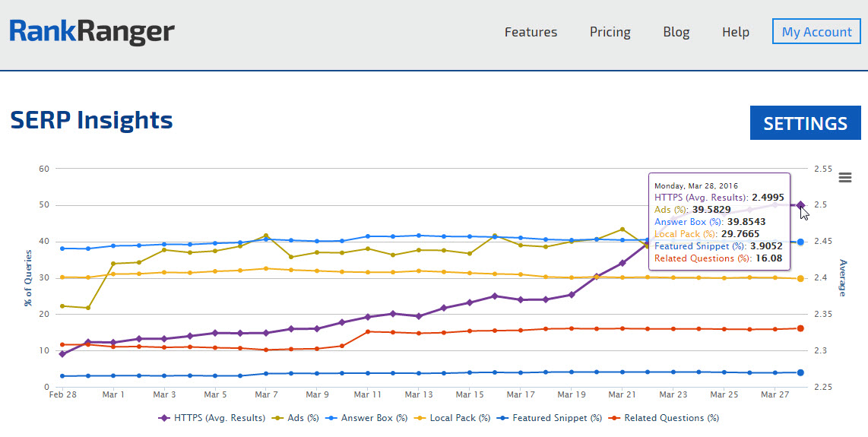This screenshot has height=437, width=868.
Task: Click the My Account button
Action: [x=816, y=32]
